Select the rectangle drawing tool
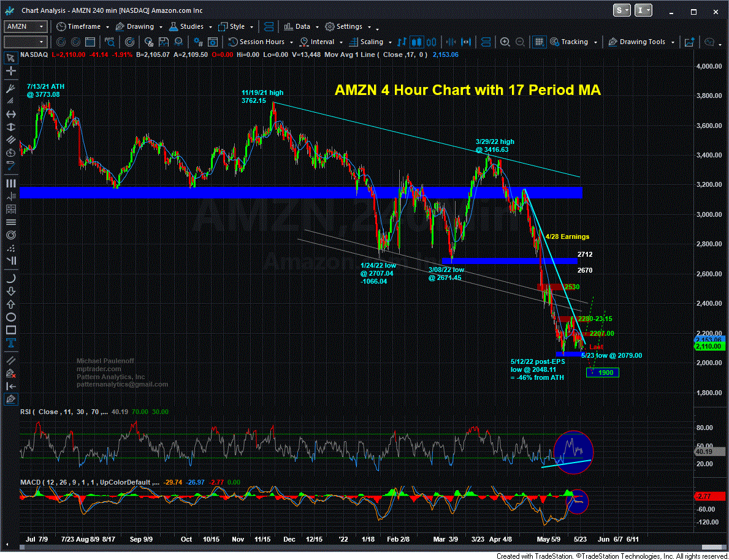The width and height of the screenshot is (729, 560). [x=10, y=330]
